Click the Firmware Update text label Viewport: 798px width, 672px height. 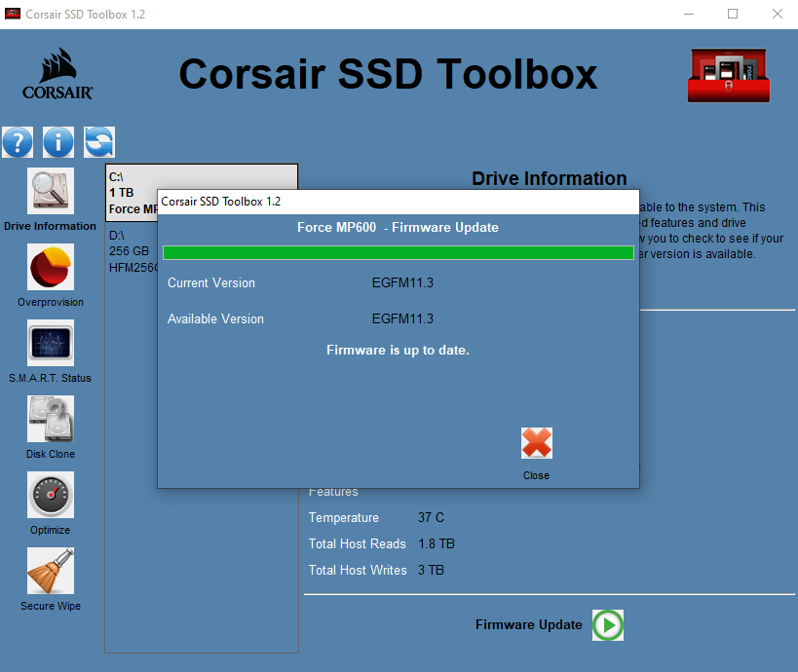click(528, 625)
